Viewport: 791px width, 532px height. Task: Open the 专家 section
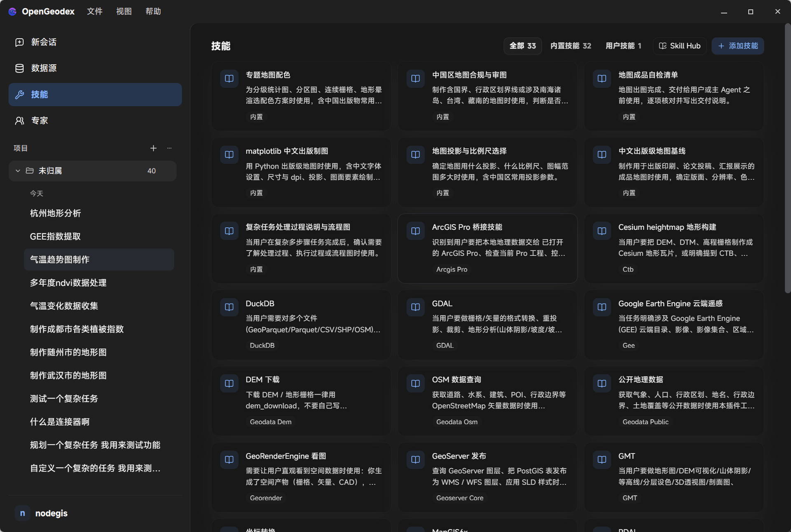click(95, 121)
